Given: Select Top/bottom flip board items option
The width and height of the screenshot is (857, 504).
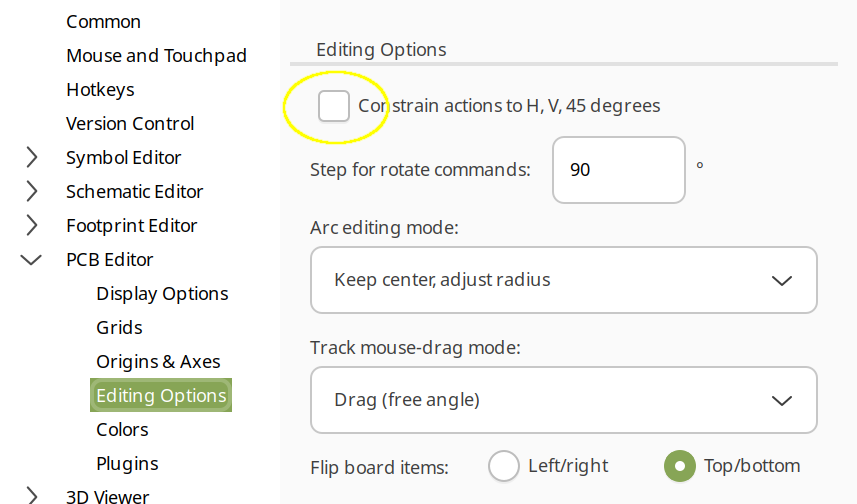Looking at the screenshot, I should point(680,466).
